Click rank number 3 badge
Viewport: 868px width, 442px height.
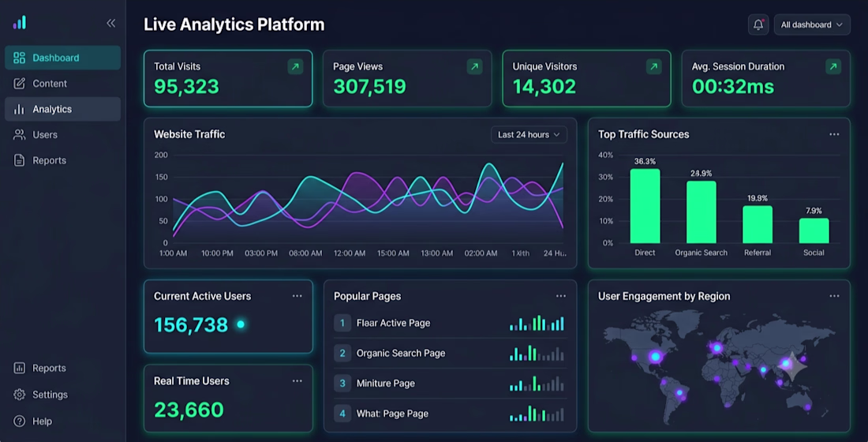[342, 384]
